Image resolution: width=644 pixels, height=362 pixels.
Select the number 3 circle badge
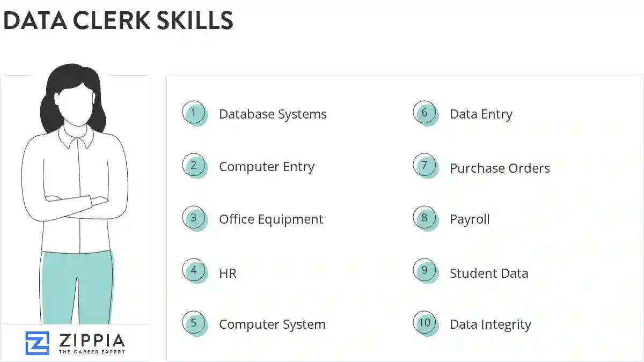[x=194, y=218]
